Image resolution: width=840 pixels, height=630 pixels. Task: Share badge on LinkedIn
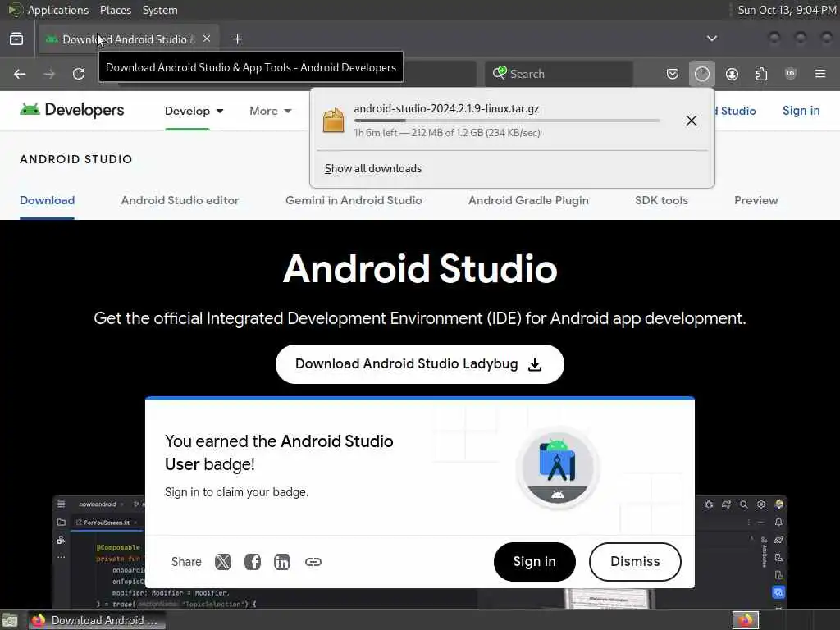[282, 561]
